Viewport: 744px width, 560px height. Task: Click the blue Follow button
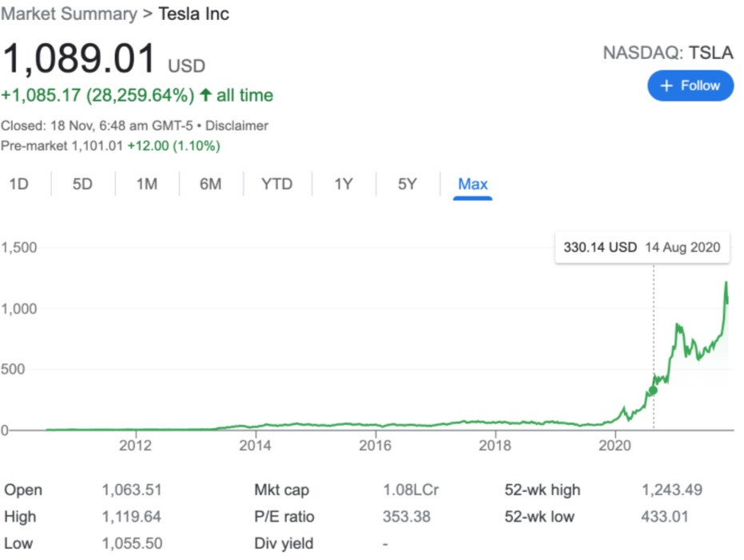point(690,85)
